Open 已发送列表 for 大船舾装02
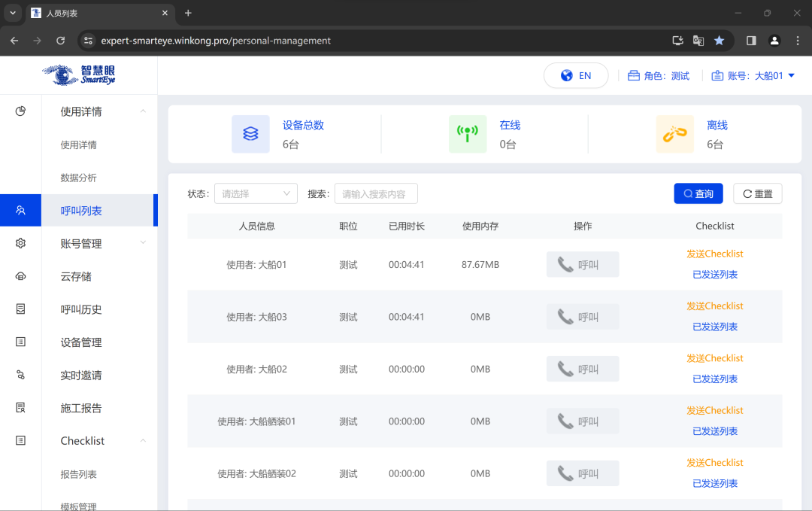 click(x=715, y=483)
